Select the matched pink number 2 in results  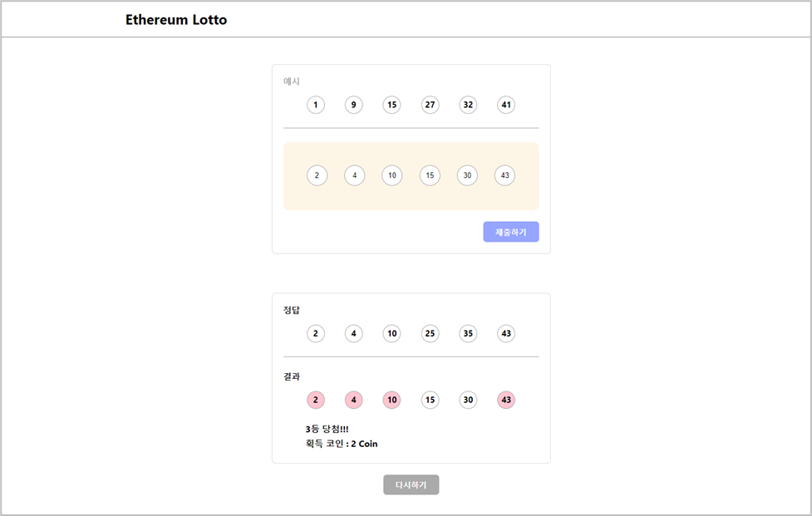point(316,400)
